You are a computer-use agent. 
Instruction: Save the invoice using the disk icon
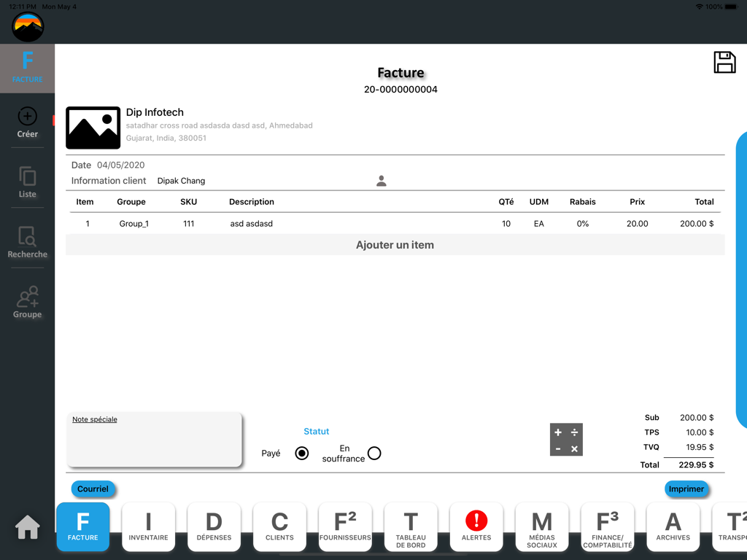click(724, 63)
